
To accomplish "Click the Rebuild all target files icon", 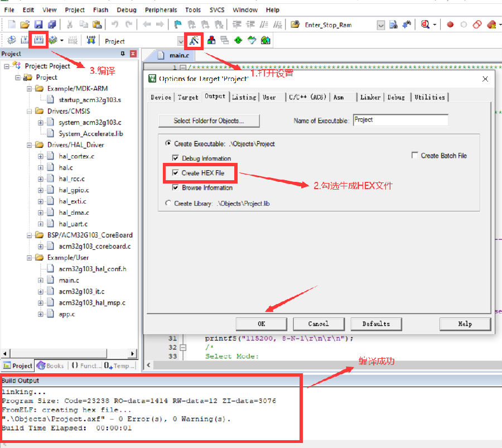I will [x=38, y=40].
